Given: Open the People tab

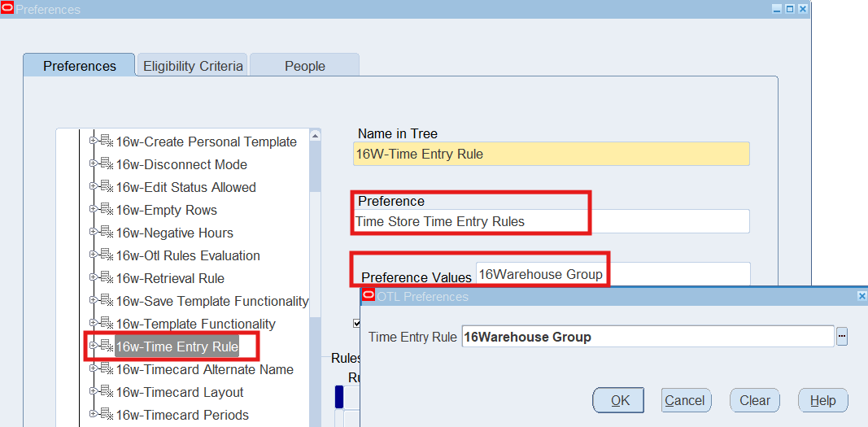Looking at the screenshot, I should point(304,66).
